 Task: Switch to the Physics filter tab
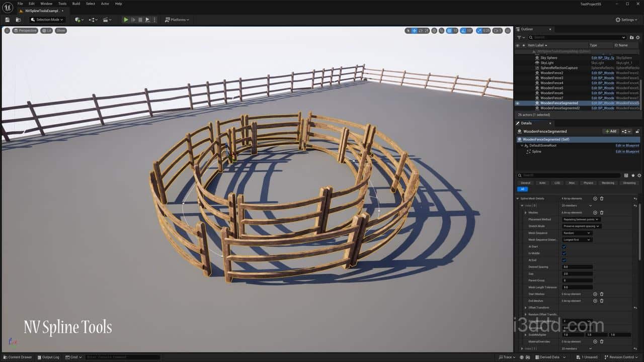coord(588,183)
